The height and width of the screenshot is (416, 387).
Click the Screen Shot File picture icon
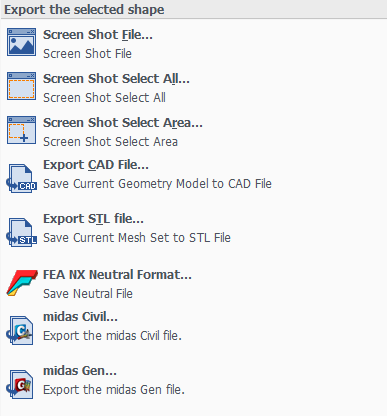(21, 42)
